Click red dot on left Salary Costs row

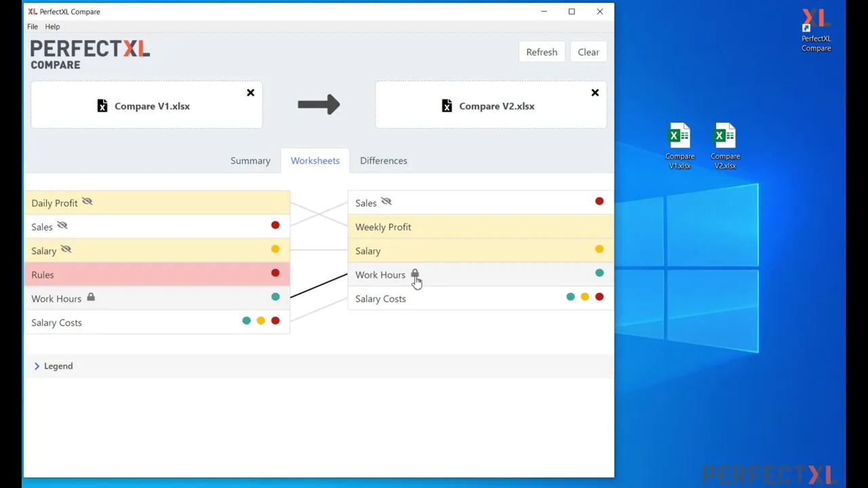[275, 321]
